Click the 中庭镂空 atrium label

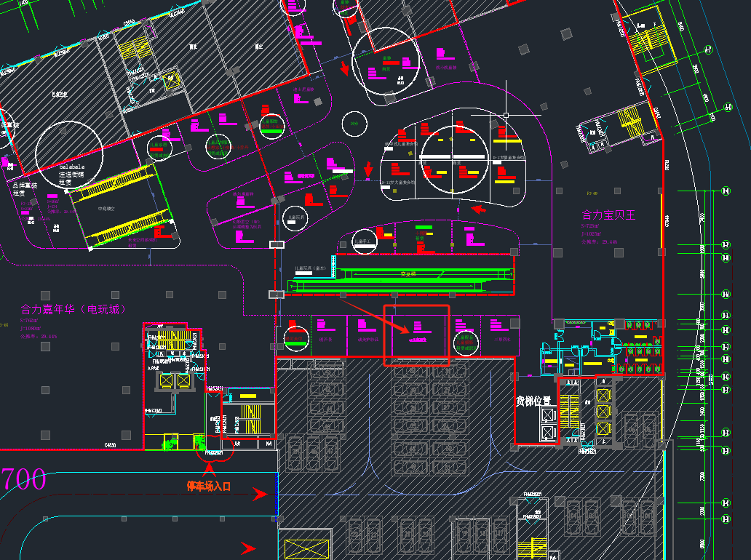click(108, 209)
